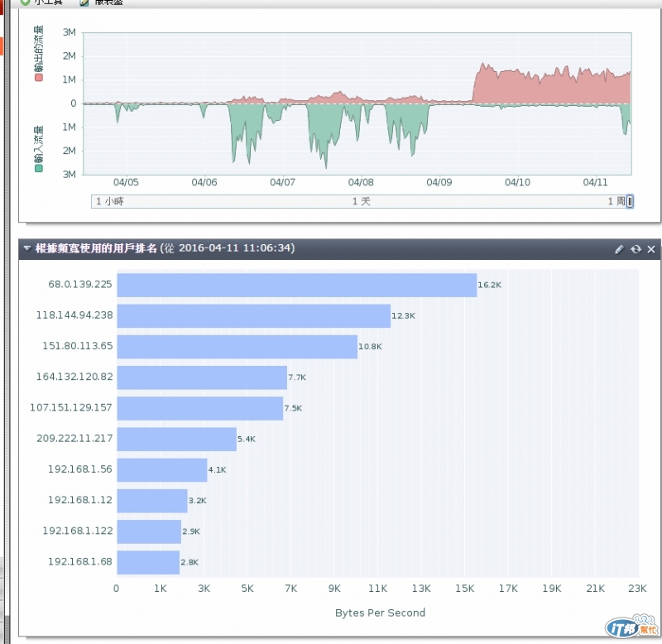Click the 04/10 date axis label
The image size is (662, 644).
(x=518, y=182)
